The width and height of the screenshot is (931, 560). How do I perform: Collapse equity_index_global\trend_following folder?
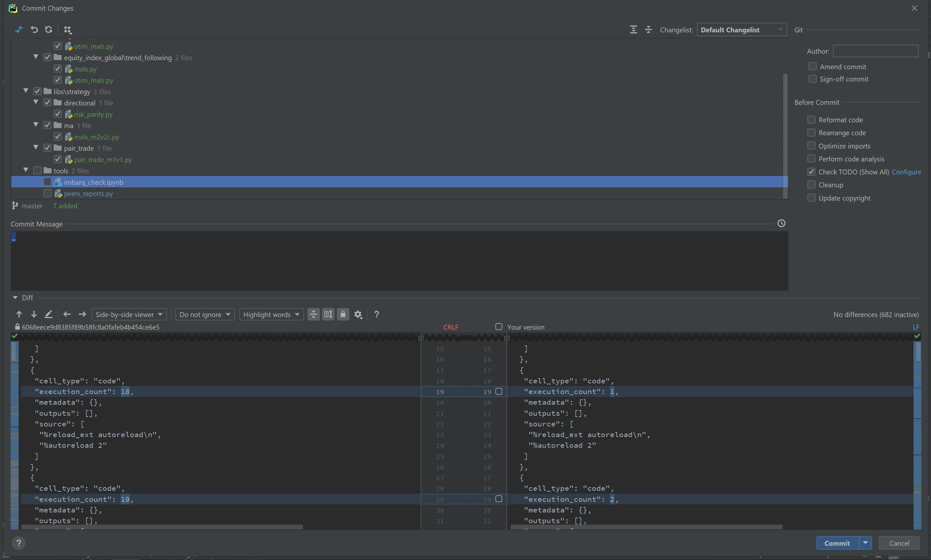[36, 57]
